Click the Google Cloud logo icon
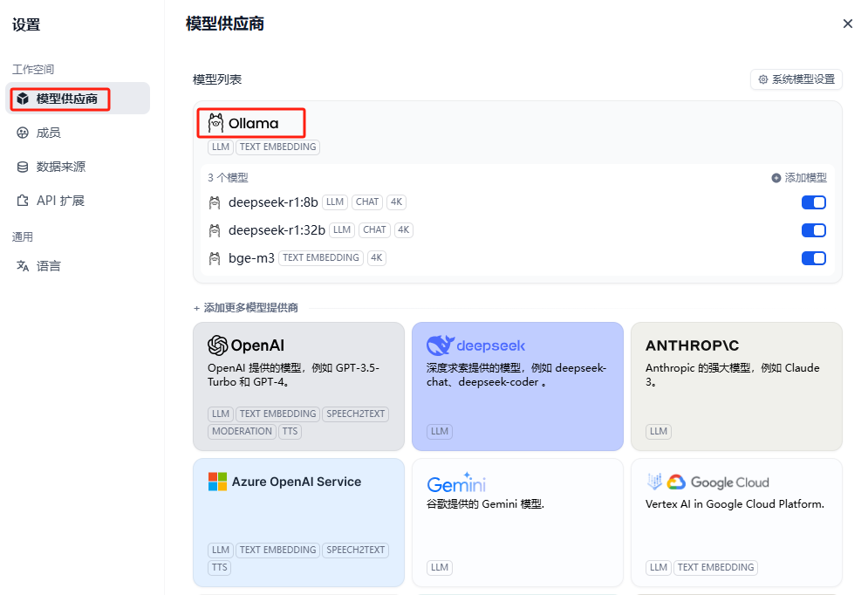 [676, 482]
